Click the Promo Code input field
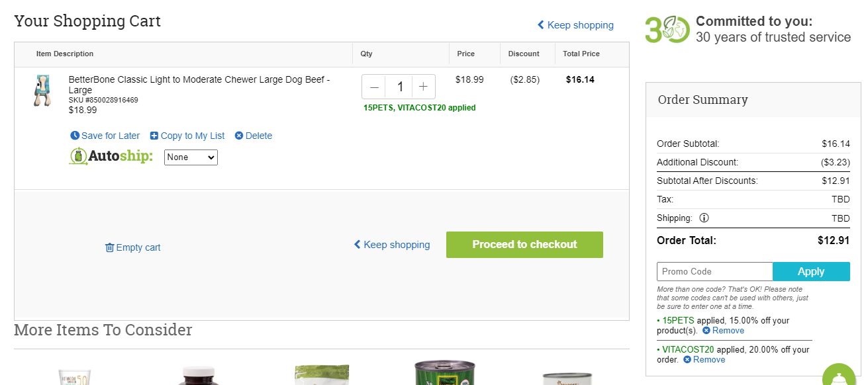868x385 pixels. (x=715, y=272)
